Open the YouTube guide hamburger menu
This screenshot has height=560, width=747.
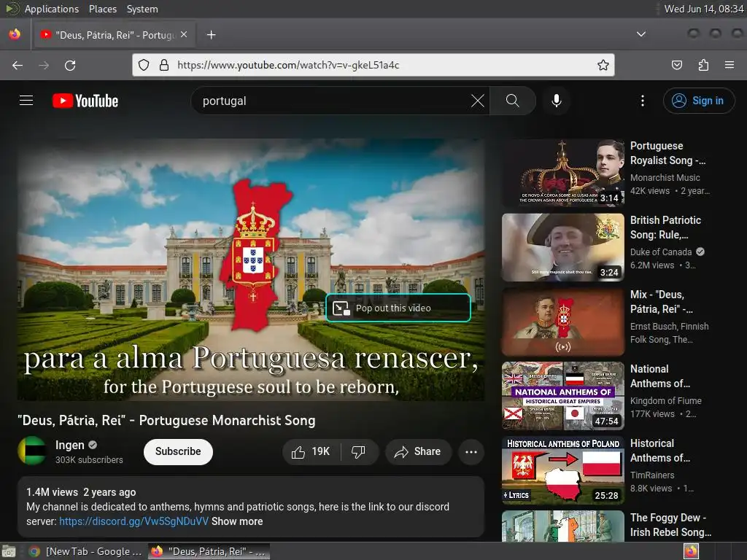pos(26,101)
